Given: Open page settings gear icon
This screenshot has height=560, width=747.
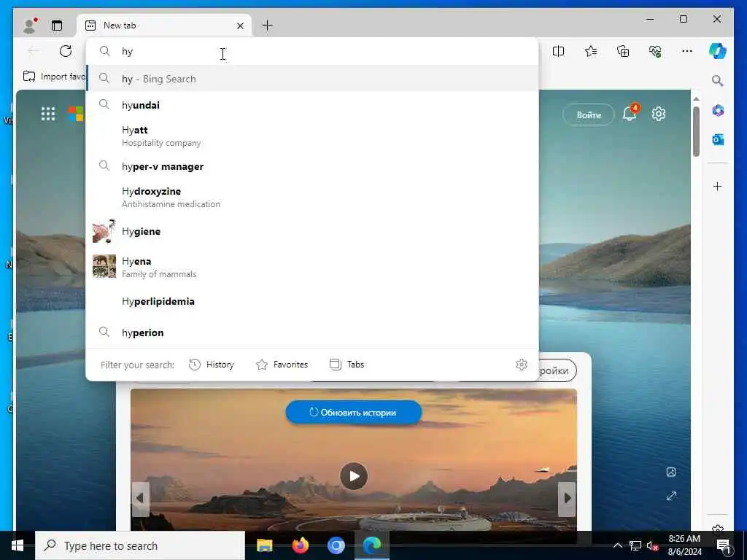Looking at the screenshot, I should point(659,114).
